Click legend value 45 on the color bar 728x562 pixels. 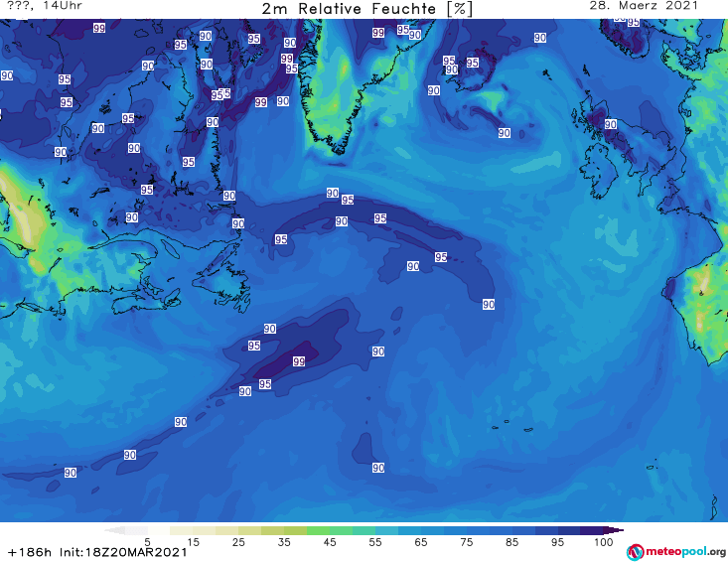(329, 542)
